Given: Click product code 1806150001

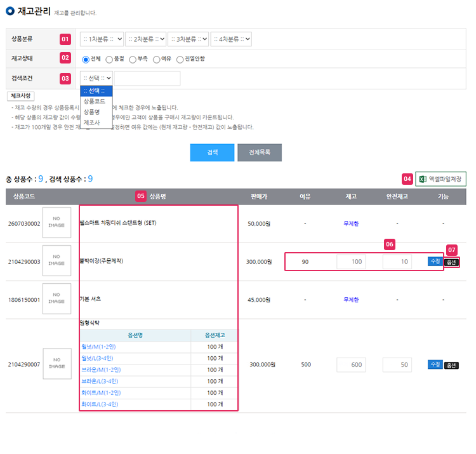Looking at the screenshot, I should click(24, 300).
